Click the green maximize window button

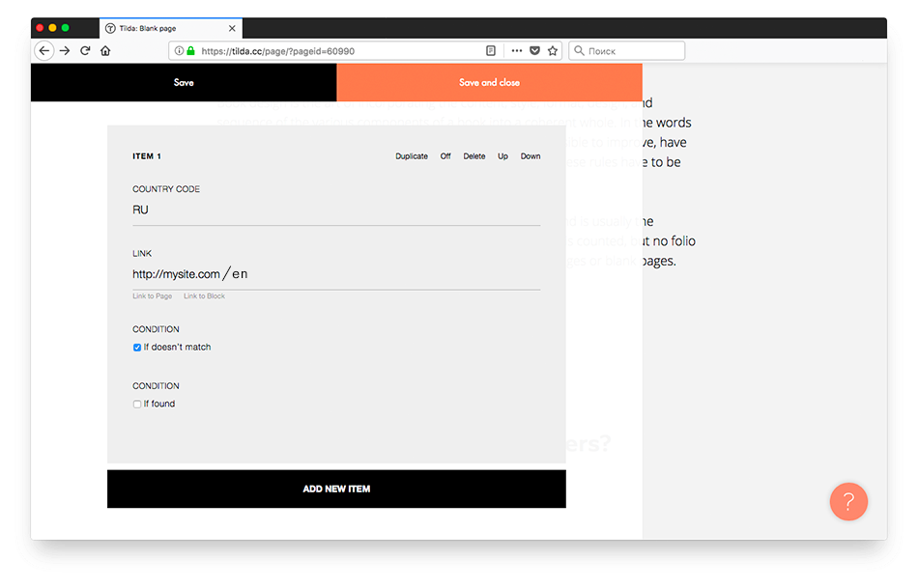[x=66, y=27]
